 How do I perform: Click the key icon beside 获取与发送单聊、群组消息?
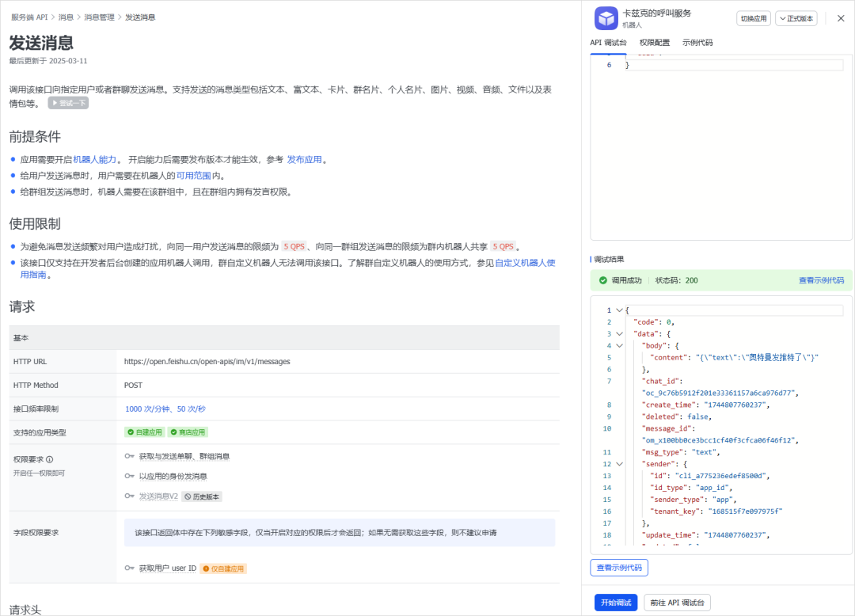(x=129, y=456)
